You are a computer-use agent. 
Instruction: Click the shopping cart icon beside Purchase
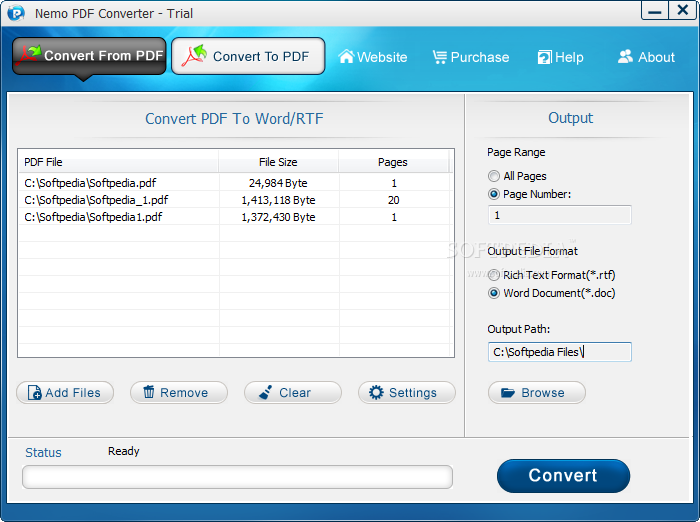coord(440,57)
